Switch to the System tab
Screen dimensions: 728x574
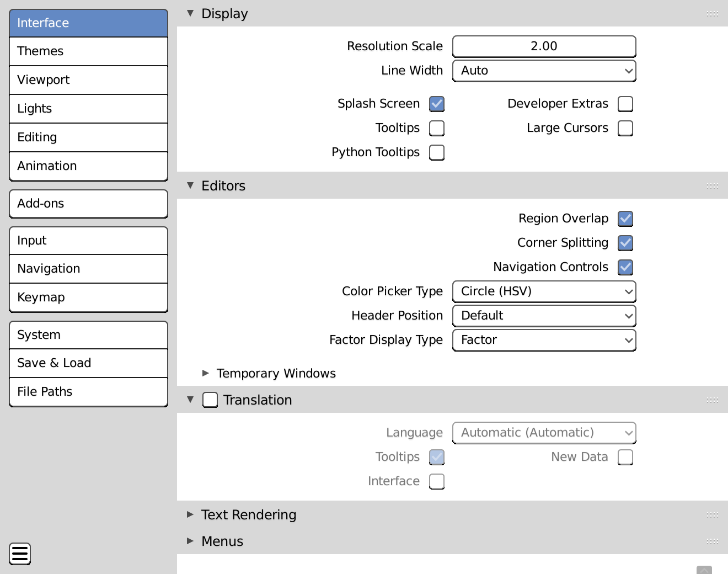click(88, 335)
